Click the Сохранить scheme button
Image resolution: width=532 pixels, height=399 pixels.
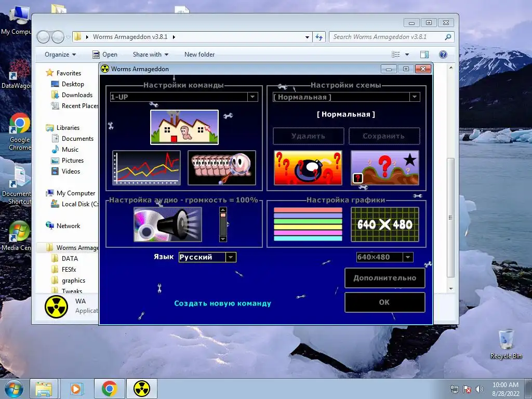pyautogui.click(x=384, y=136)
